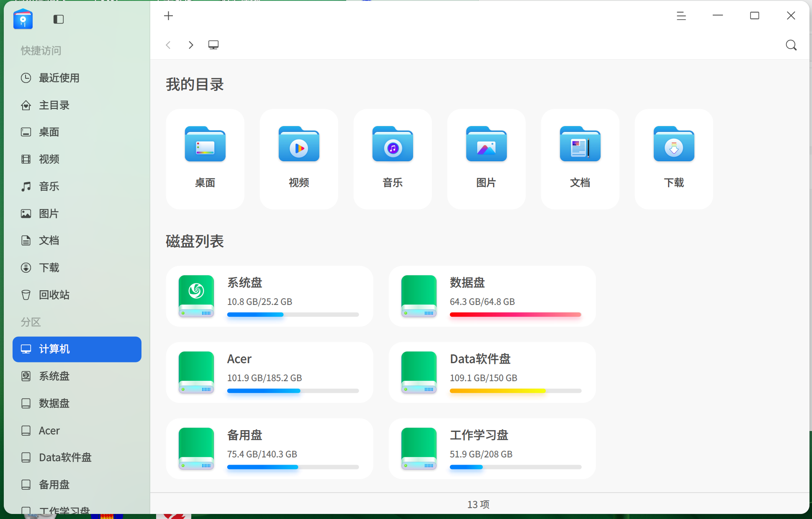Click the 桌面 folder icon in 我的目录
The height and width of the screenshot is (519, 812).
click(x=205, y=144)
